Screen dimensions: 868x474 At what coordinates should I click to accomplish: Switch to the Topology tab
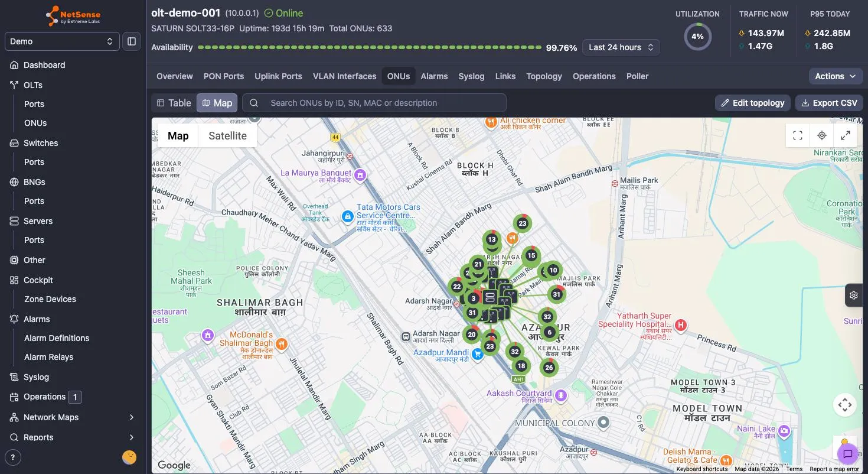click(x=544, y=76)
